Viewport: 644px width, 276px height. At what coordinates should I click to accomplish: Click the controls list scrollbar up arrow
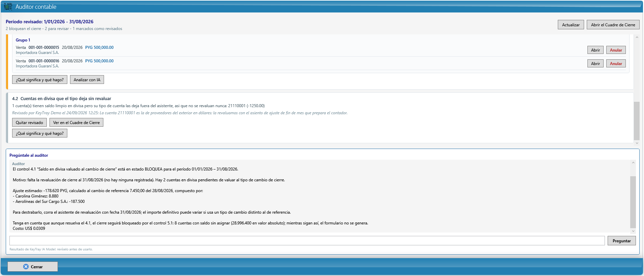coord(637,37)
